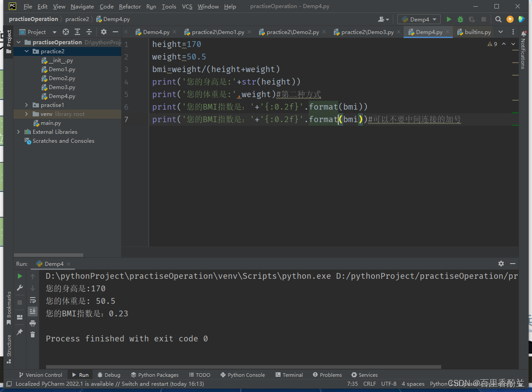
Task: Toggle scroll to end in Run console
Action: (33, 311)
